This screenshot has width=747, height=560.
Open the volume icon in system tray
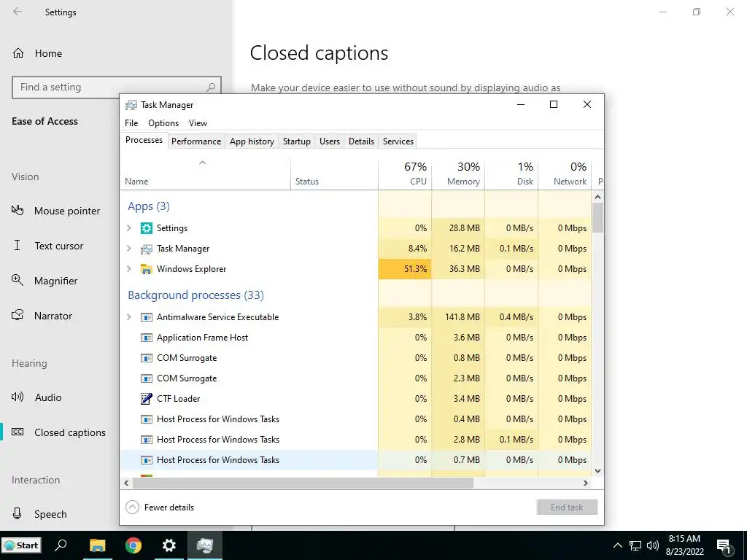coord(653,545)
